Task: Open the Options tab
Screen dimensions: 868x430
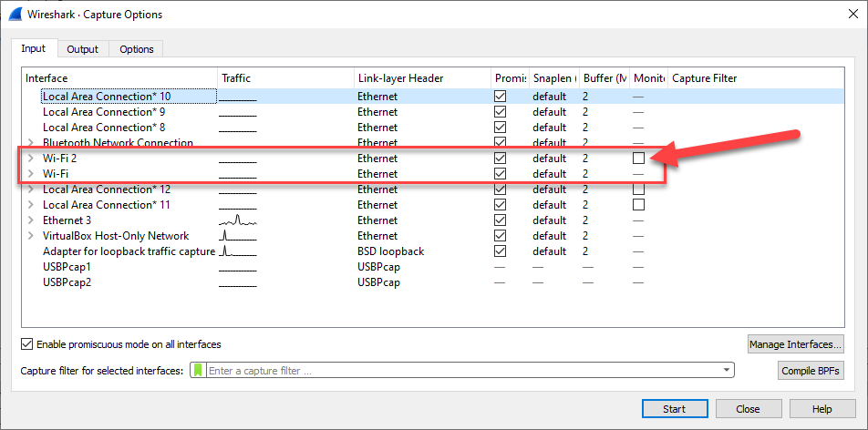Action: coord(137,49)
